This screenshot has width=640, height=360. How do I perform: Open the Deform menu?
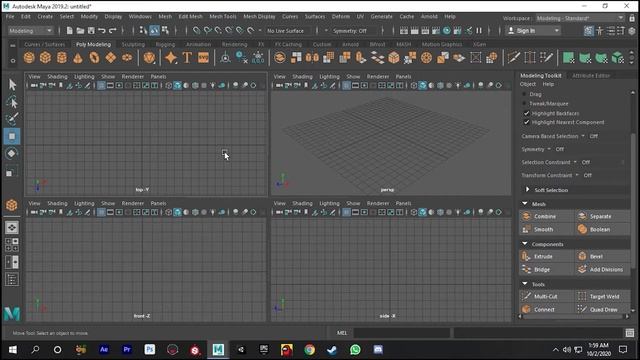tap(341, 16)
